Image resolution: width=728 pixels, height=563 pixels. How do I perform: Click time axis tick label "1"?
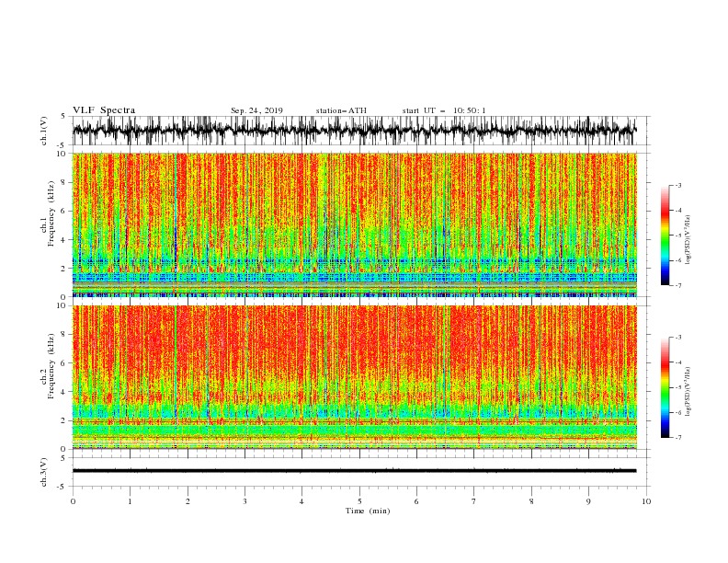click(130, 501)
